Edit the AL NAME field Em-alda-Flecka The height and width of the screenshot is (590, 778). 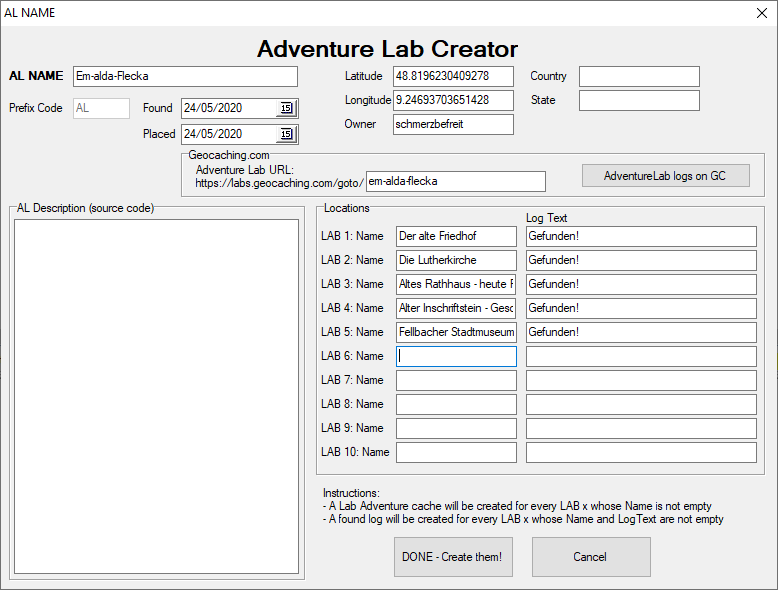pyautogui.click(x=185, y=76)
